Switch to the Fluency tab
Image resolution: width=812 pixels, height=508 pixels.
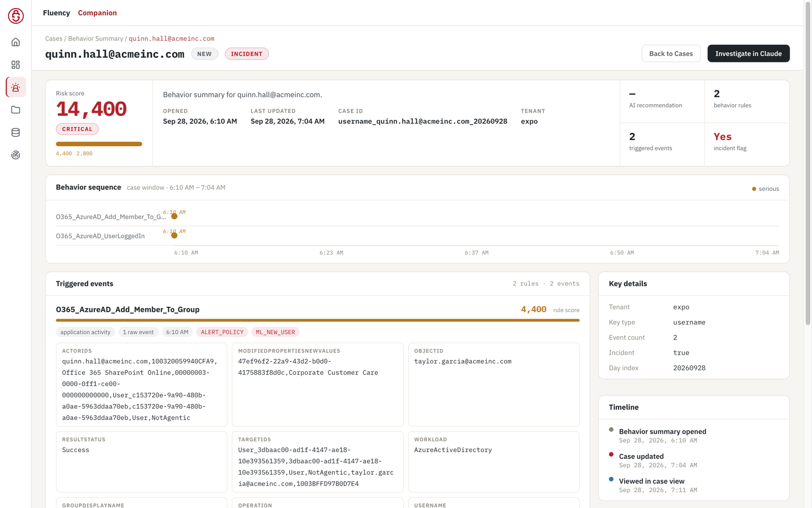pyautogui.click(x=56, y=13)
